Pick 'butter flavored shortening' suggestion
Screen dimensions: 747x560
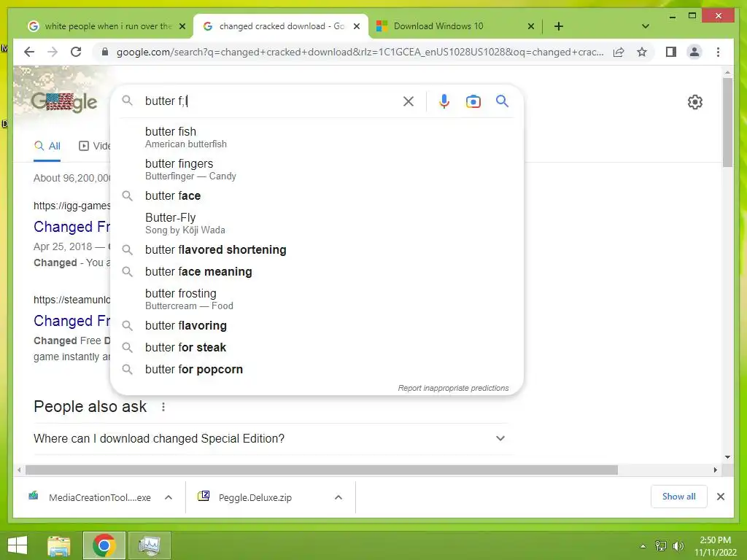(x=317, y=249)
